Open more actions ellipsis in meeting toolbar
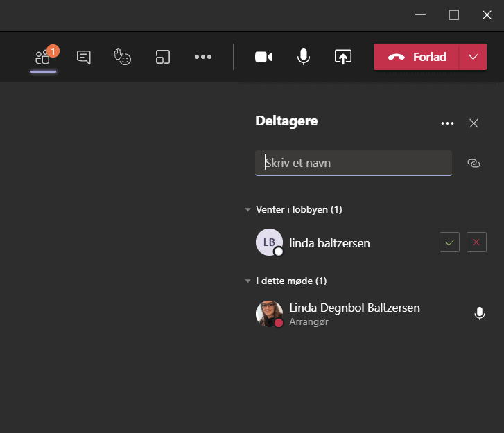The image size is (504, 433). 203,58
